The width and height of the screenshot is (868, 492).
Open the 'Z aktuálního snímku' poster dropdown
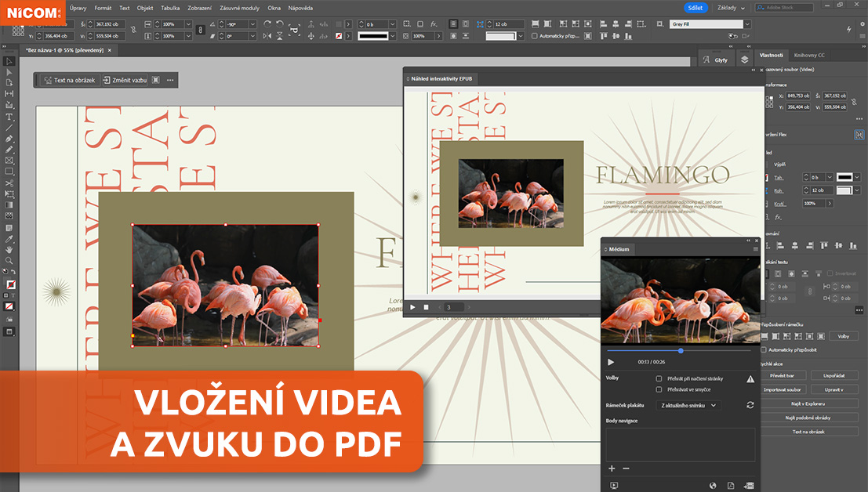[688, 405]
